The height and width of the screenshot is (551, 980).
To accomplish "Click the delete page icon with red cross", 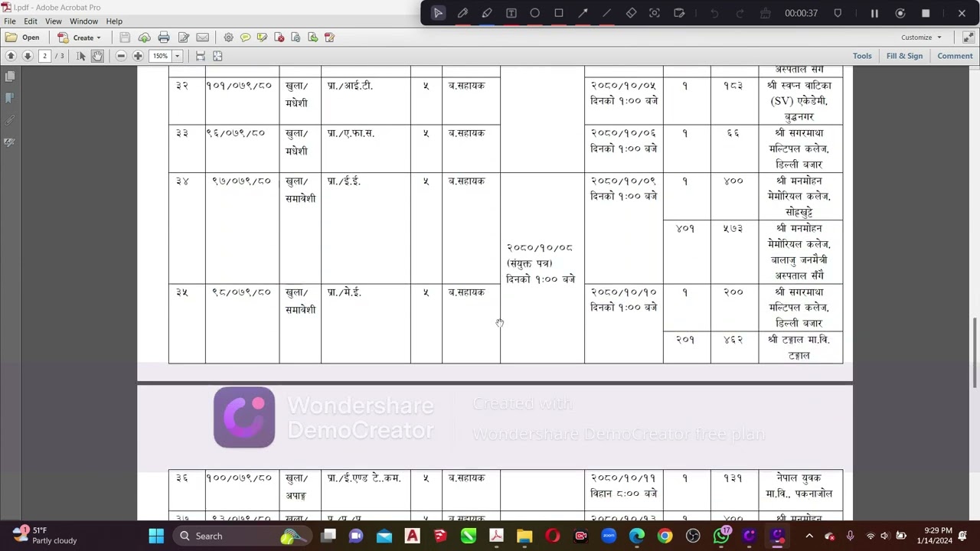I will (279, 37).
